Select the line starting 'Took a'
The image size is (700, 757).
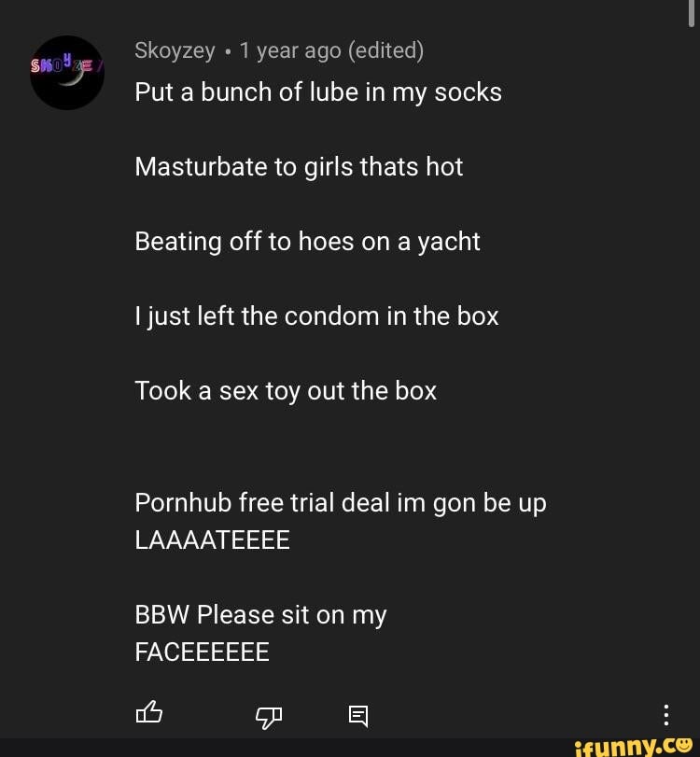point(286,391)
